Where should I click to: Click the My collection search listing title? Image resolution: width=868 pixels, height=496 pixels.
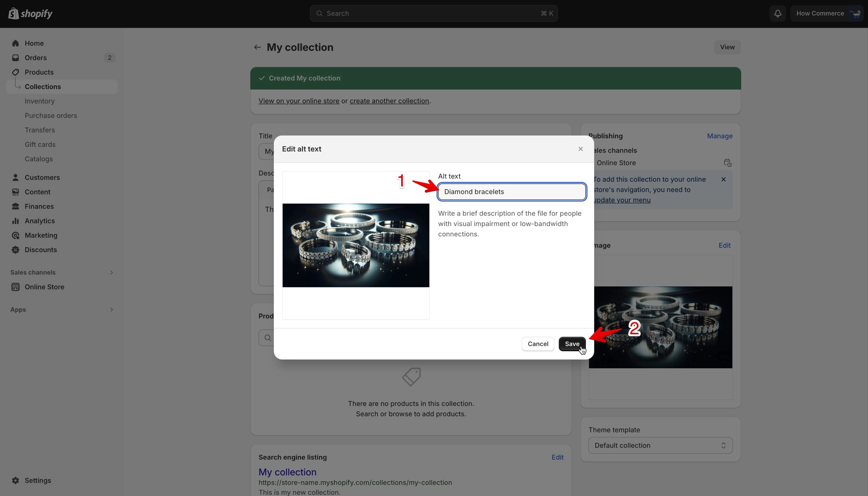tap(288, 472)
